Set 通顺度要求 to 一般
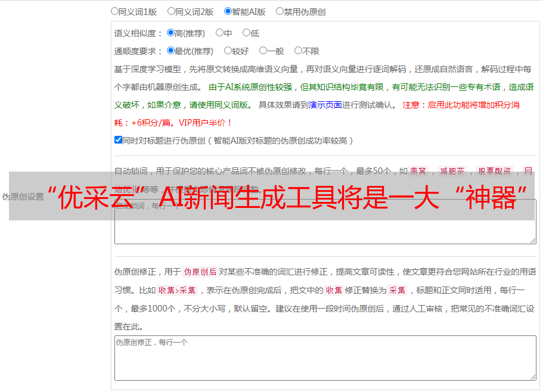 click(263, 51)
